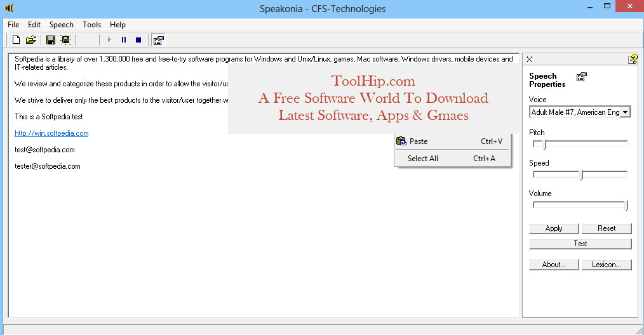The width and height of the screenshot is (644, 335).
Task: Choose Paste from the context menu
Action: (x=452, y=141)
